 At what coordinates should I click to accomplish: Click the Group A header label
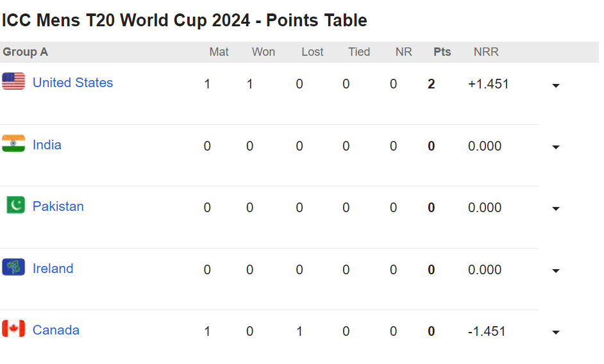26,52
